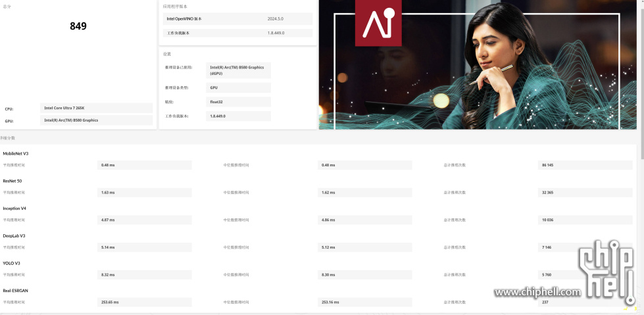Click the ResNet 50 heading

(12, 181)
